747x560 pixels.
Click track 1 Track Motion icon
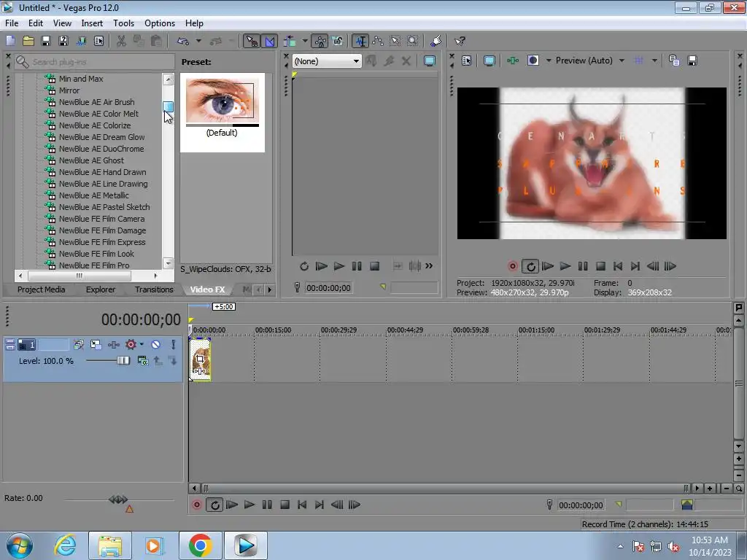(96, 344)
